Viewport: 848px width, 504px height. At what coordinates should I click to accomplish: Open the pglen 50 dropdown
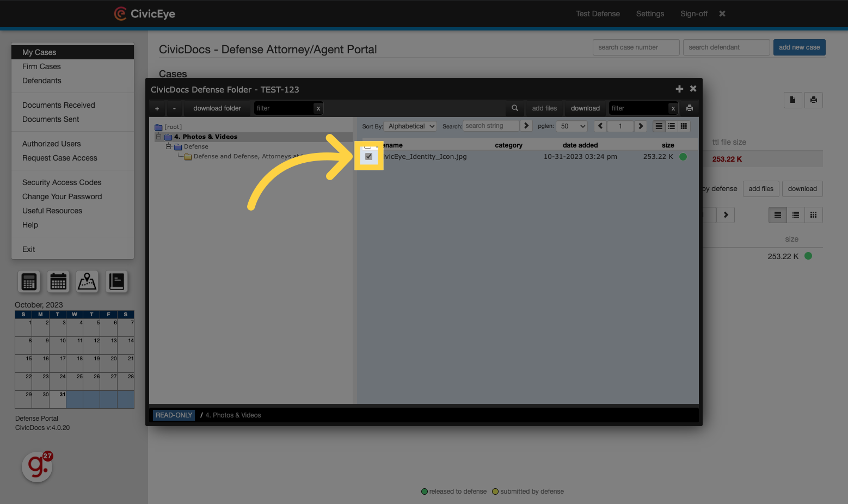[x=573, y=126]
